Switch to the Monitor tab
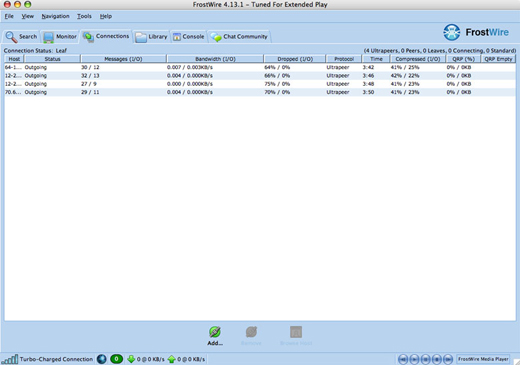 [x=60, y=37]
